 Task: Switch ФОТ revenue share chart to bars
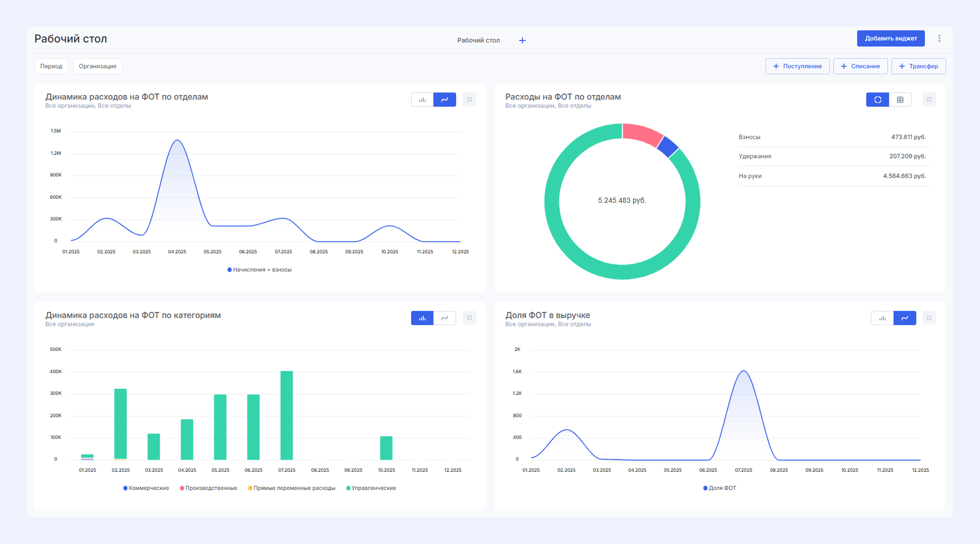coord(882,318)
